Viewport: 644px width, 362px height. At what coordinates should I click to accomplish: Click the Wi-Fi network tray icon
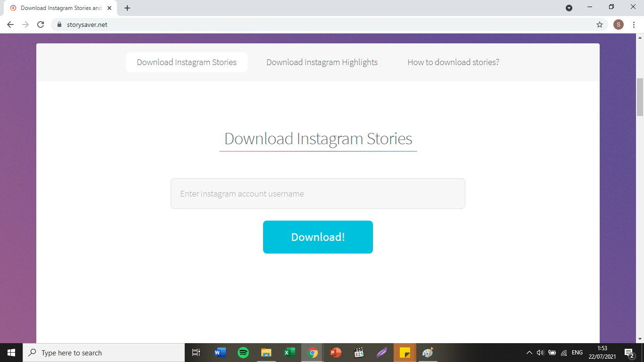tap(564, 353)
